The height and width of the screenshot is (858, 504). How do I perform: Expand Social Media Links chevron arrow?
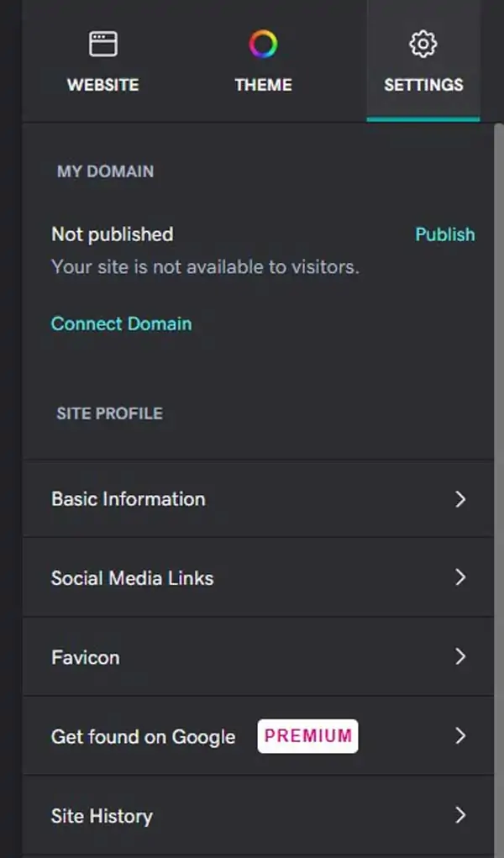[460, 577]
